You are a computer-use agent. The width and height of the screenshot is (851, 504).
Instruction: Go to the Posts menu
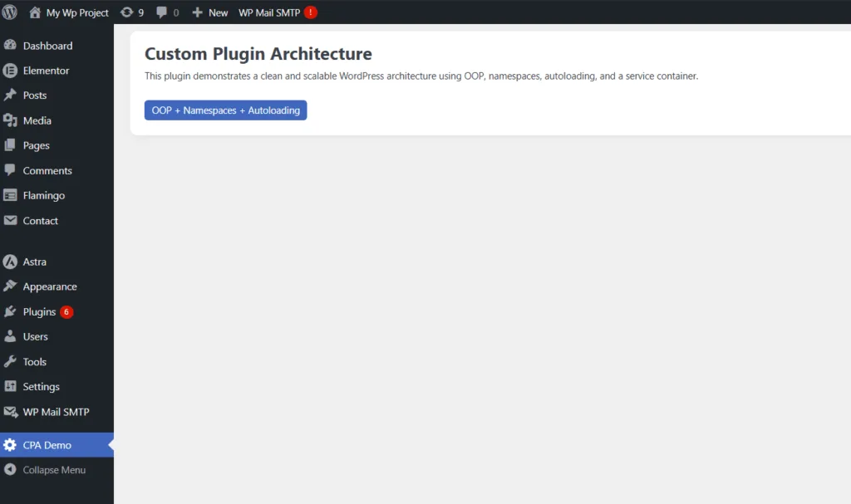pos(35,95)
